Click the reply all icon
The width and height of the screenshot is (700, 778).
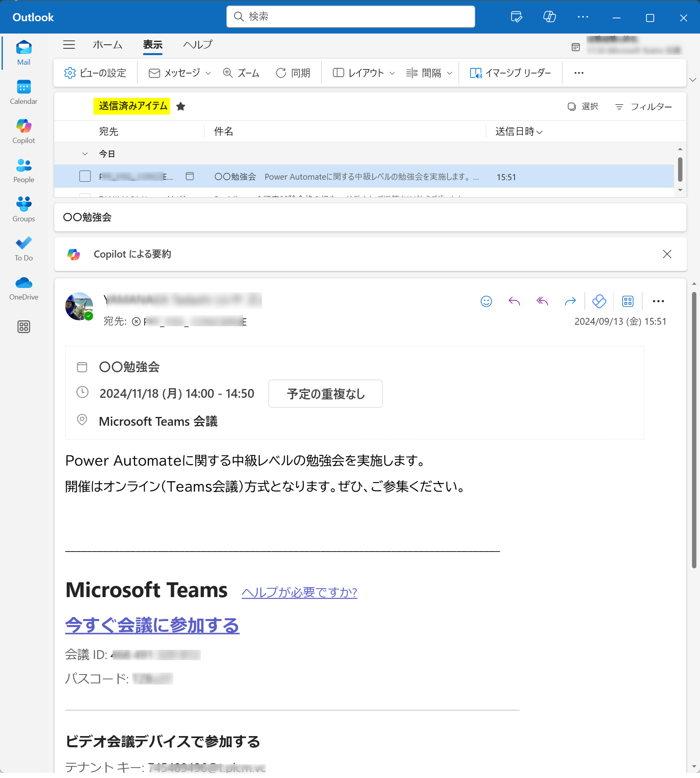click(x=542, y=302)
